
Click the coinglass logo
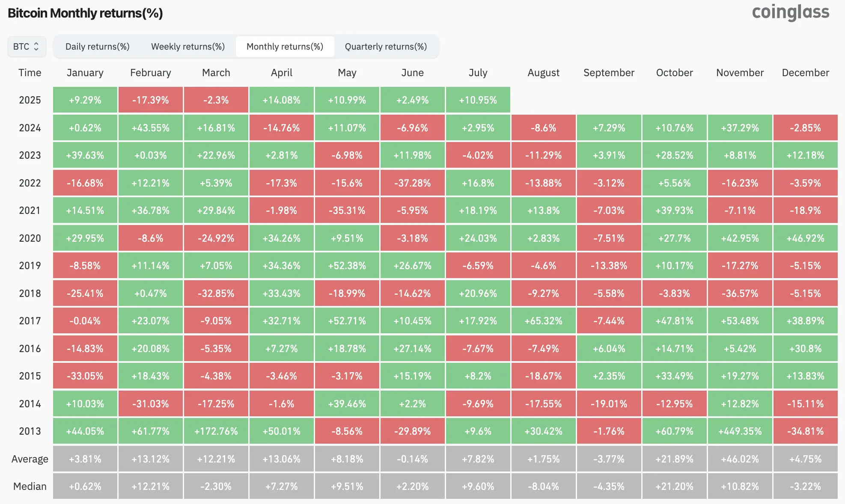coord(790,12)
